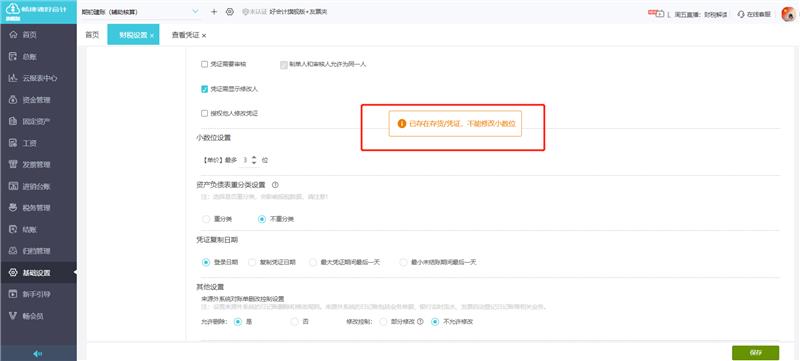Open 首页 in the left sidebar

point(38,35)
